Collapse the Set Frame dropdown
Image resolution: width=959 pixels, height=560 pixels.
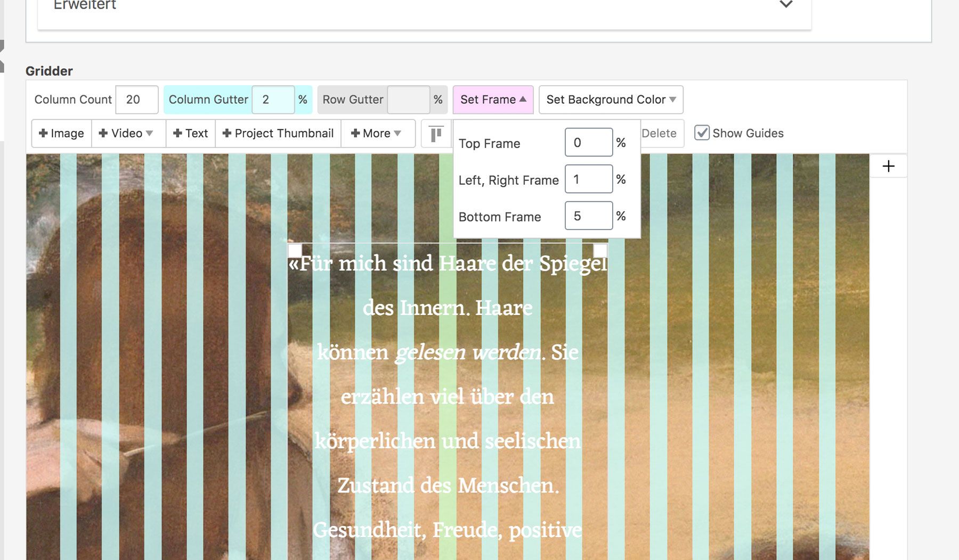pos(493,100)
